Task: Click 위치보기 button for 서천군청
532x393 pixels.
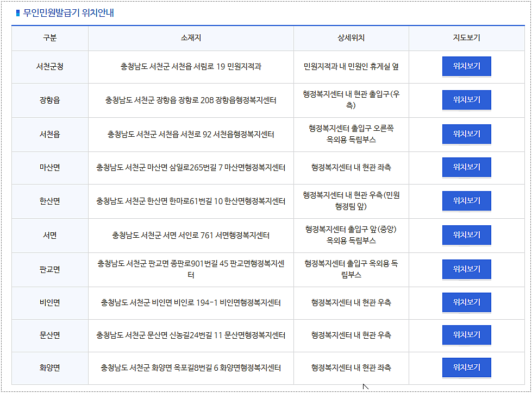Action: [x=466, y=66]
